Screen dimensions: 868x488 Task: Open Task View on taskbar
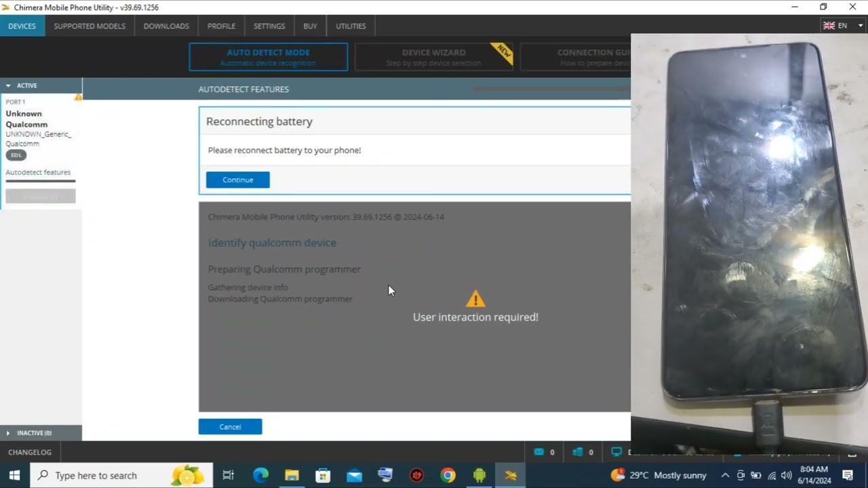click(229, 475)
